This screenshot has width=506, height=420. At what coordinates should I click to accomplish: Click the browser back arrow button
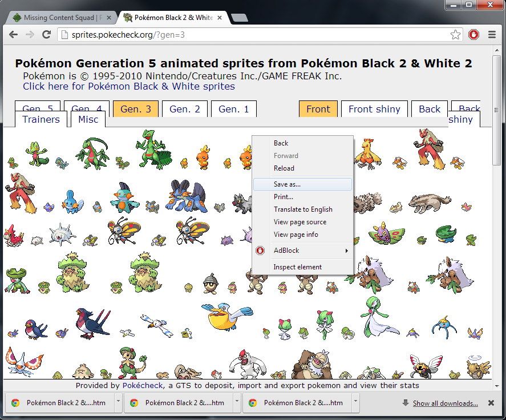[x=14, y=35]
